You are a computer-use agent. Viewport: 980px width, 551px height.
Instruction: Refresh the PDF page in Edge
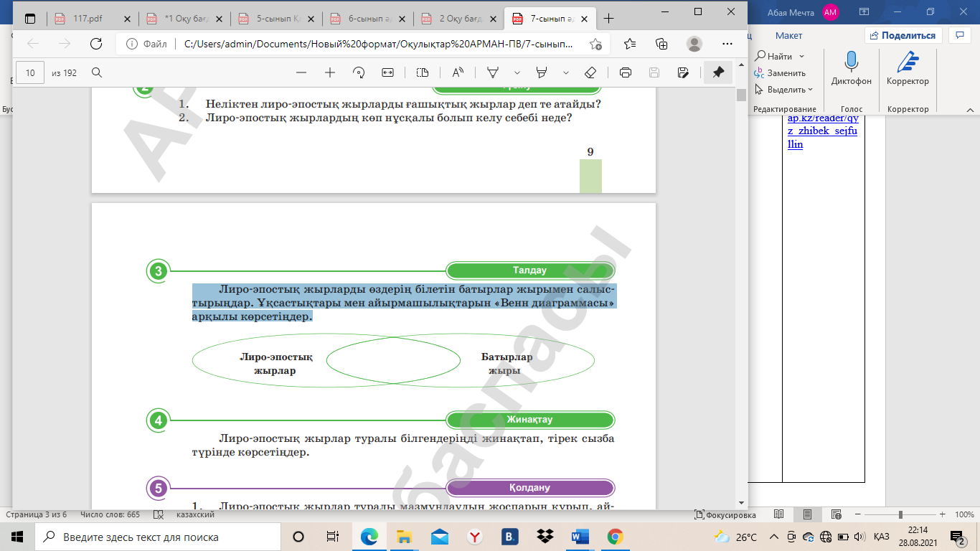pos(95,44)
